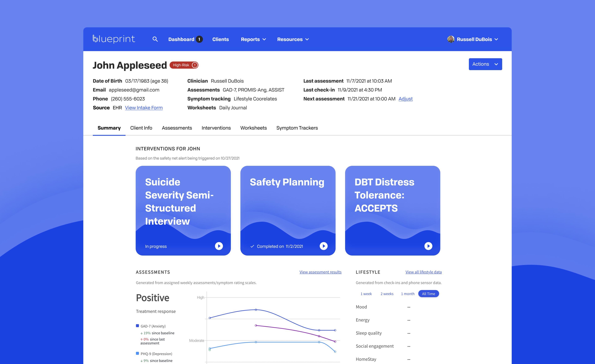
Task: Open Clients in the navigation bar
Action: pos(220,39)
